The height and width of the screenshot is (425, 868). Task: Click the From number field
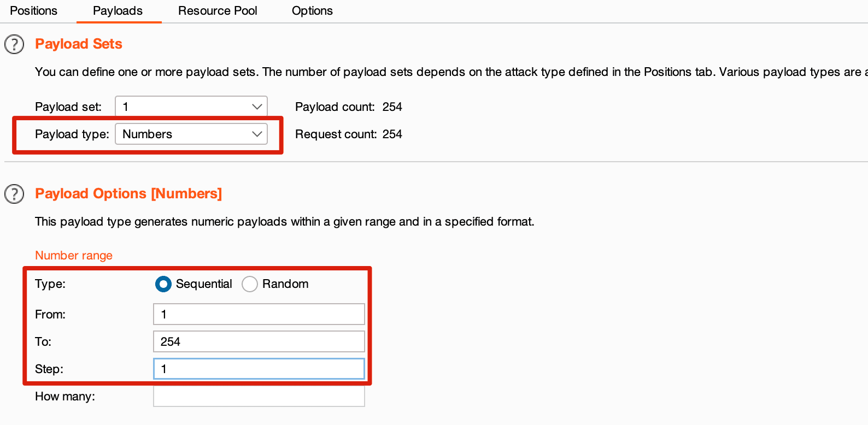(259, 314)
